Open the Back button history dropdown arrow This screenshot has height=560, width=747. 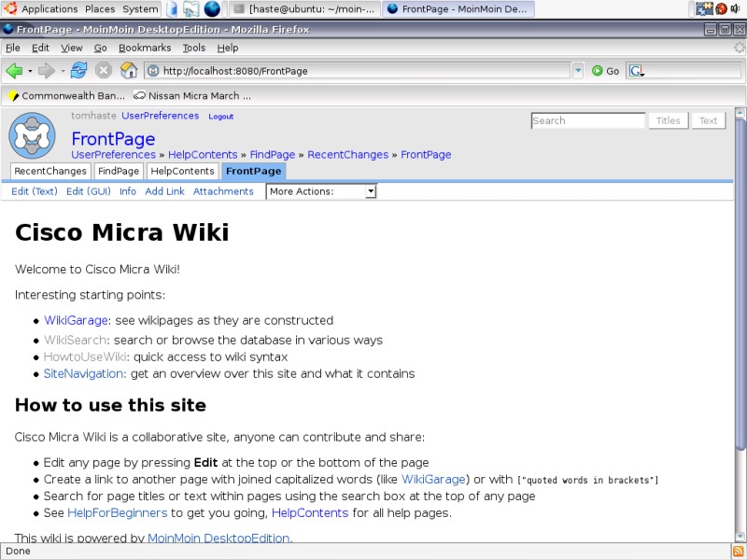[x=30, y=72]
